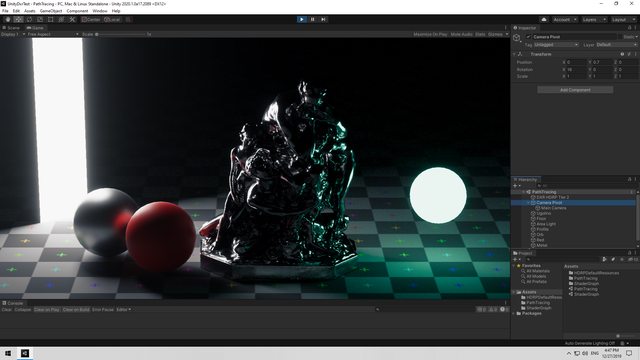This screenshot has width=640, height=360.
Task: Click the Play button
Action: pos(302,19)
